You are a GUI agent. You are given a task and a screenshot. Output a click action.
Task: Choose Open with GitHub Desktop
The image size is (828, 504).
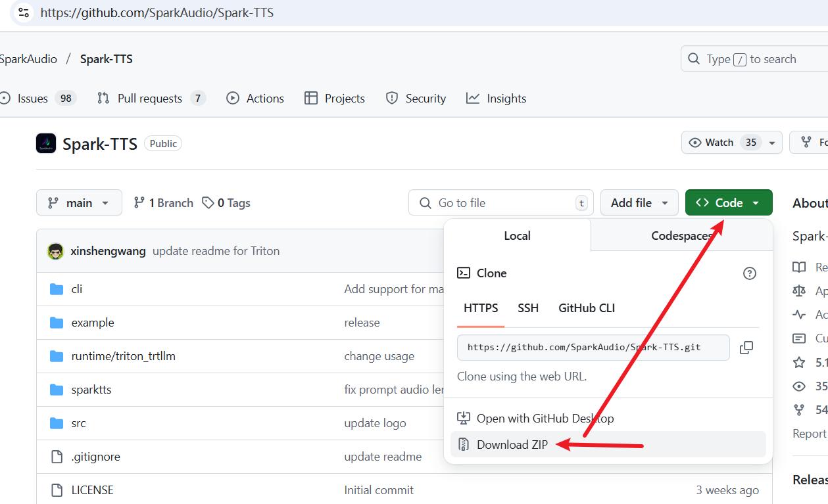point(608,419)
